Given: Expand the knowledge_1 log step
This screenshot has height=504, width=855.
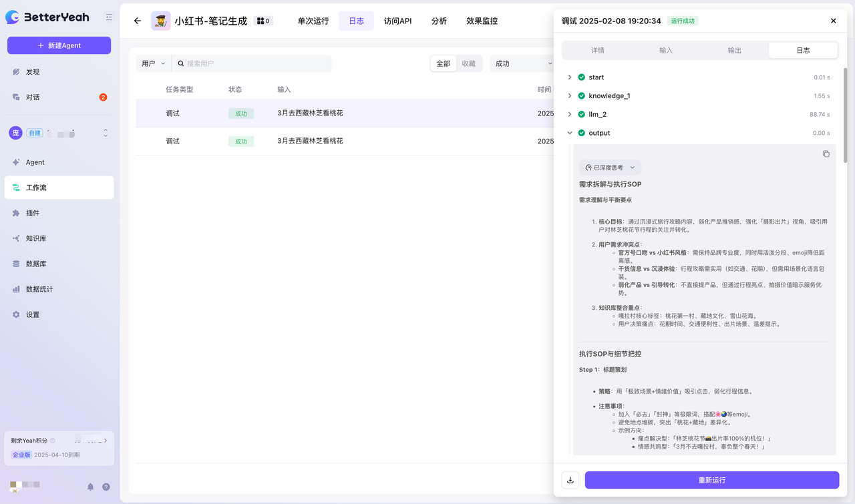Looking at the screenshot, I should pyautogui.click(x=570, y=96).
